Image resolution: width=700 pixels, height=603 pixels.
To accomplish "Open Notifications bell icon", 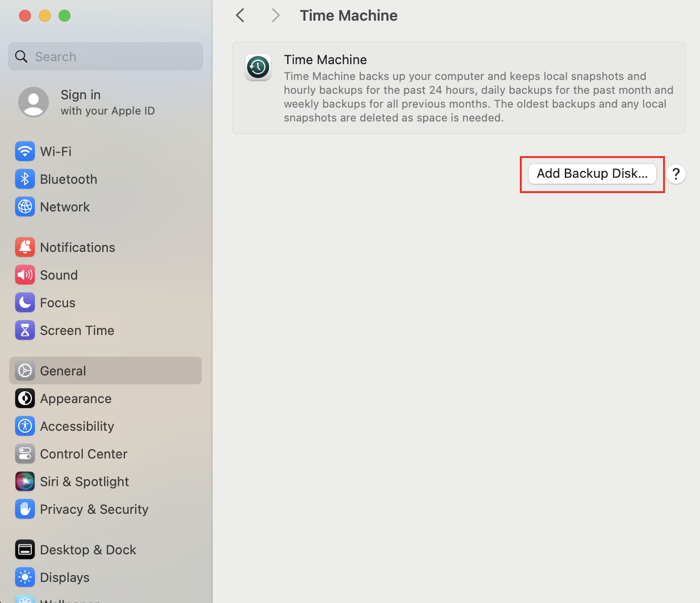I will (x=25, y=247).
